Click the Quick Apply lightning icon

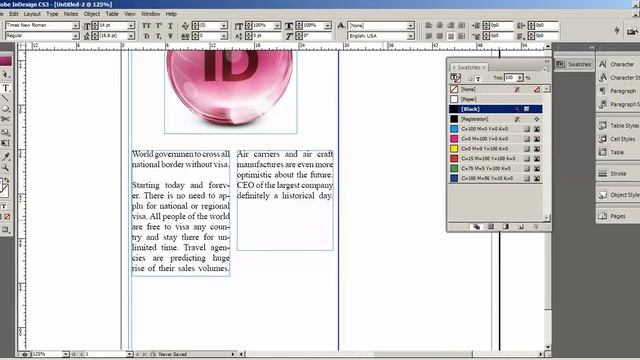coord(617,30)
